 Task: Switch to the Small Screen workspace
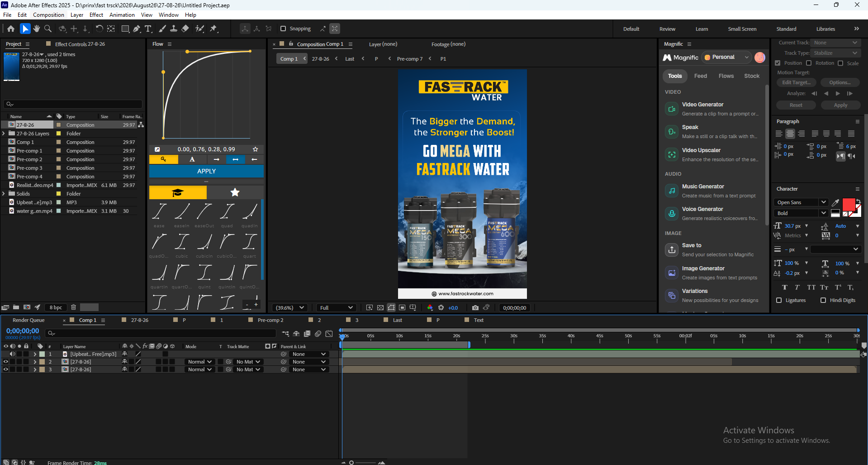coord(742,29)
